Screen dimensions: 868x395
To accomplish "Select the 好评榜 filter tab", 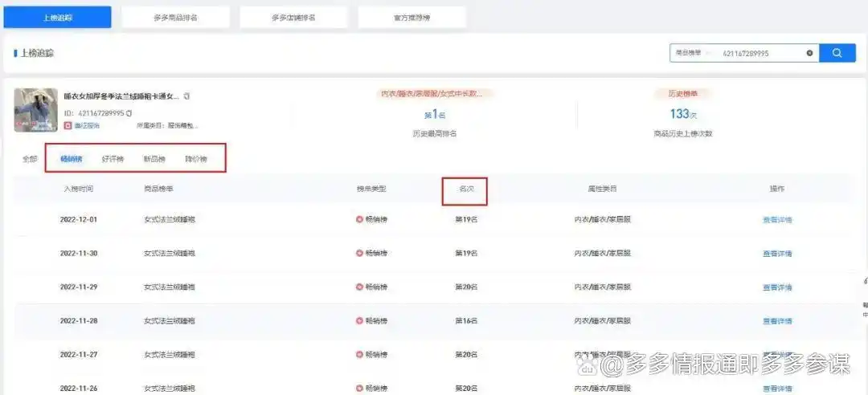I will pos(113,159).
